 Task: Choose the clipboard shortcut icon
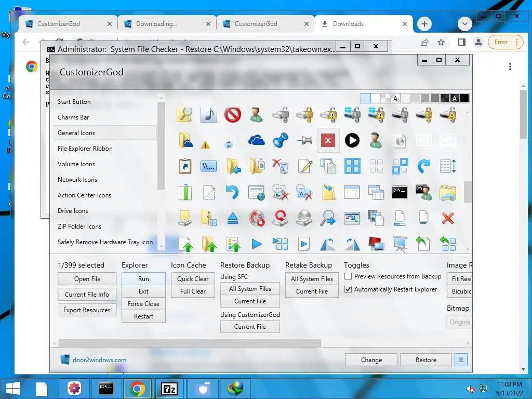pyautogui.click(x=184, y=166)
